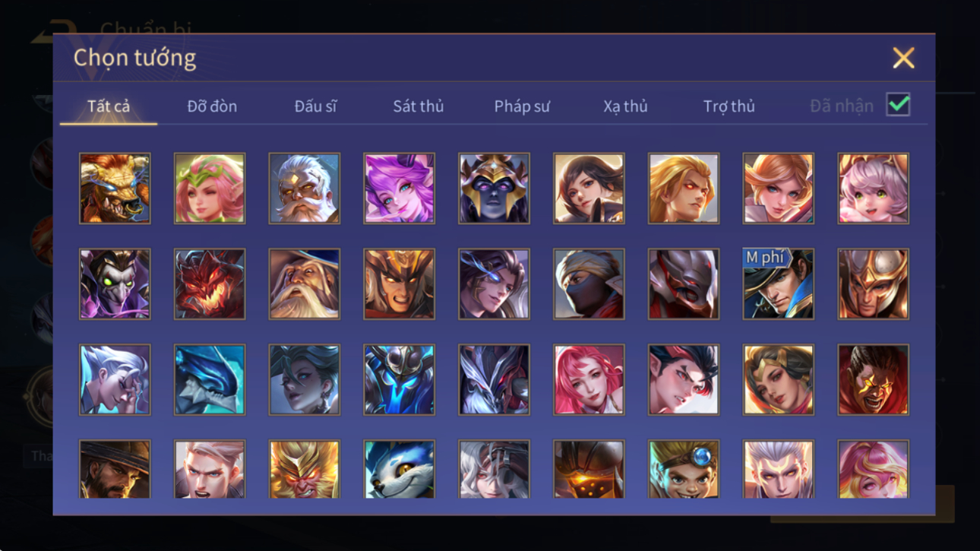Select the golden-maned beast hero portrait
This screenshot has height=551, width=980.
click(115, 188)
